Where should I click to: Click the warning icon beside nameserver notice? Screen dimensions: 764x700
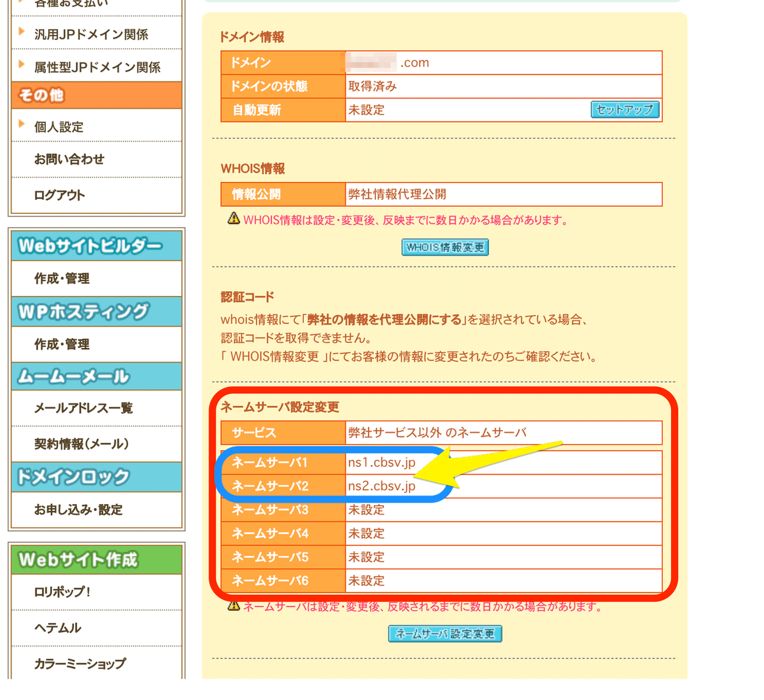coord(232,608)
